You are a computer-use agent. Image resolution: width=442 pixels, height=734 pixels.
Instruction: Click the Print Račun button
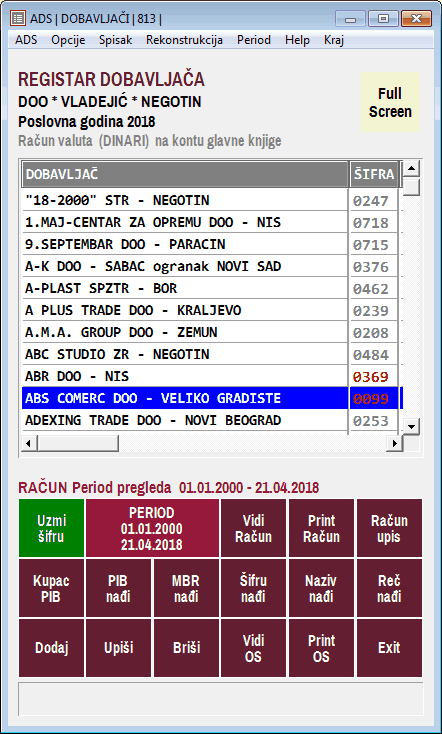pyautogui.click(x=321, y=528)
